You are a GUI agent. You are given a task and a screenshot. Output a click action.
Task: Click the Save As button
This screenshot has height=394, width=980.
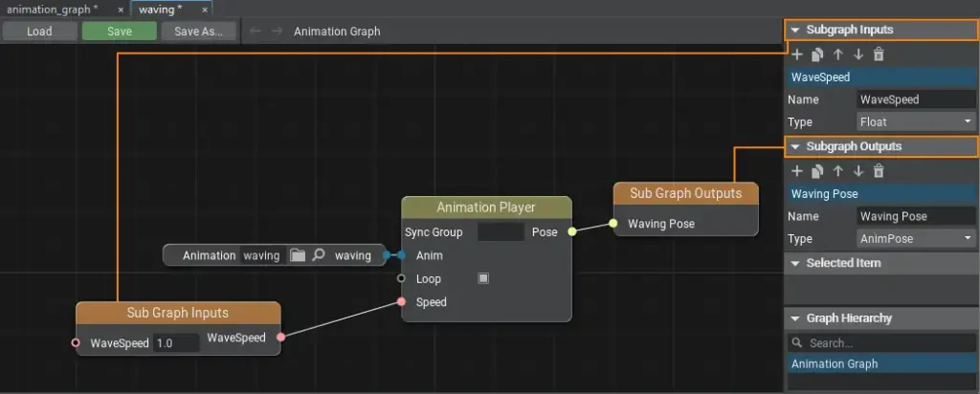click(198, 31)
